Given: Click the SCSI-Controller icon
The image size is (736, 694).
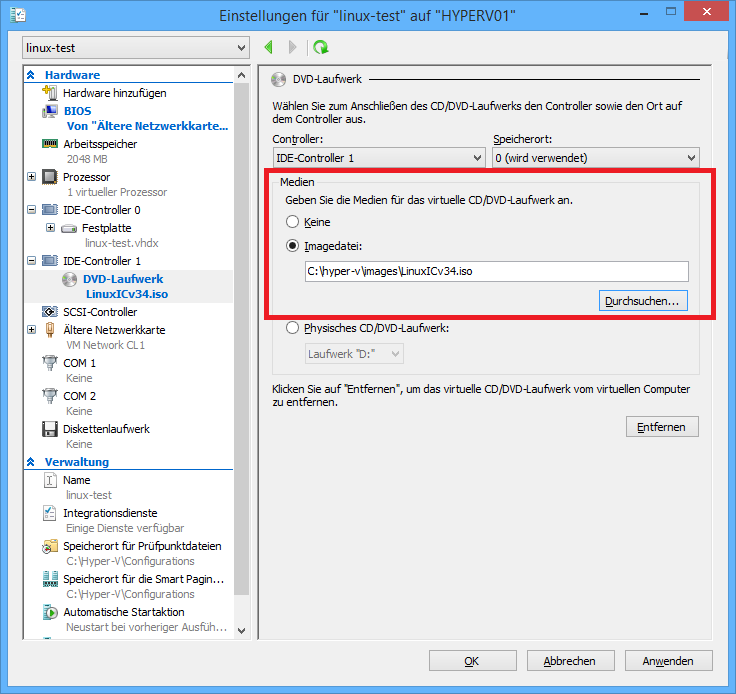Looking at the screenshot, I should coord(50,312).
